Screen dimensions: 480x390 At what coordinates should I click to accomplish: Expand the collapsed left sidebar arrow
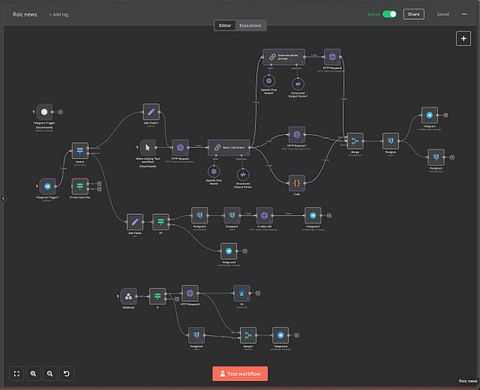3,198
